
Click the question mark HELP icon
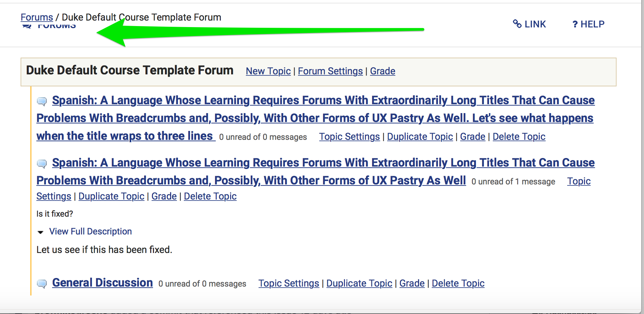575,24
